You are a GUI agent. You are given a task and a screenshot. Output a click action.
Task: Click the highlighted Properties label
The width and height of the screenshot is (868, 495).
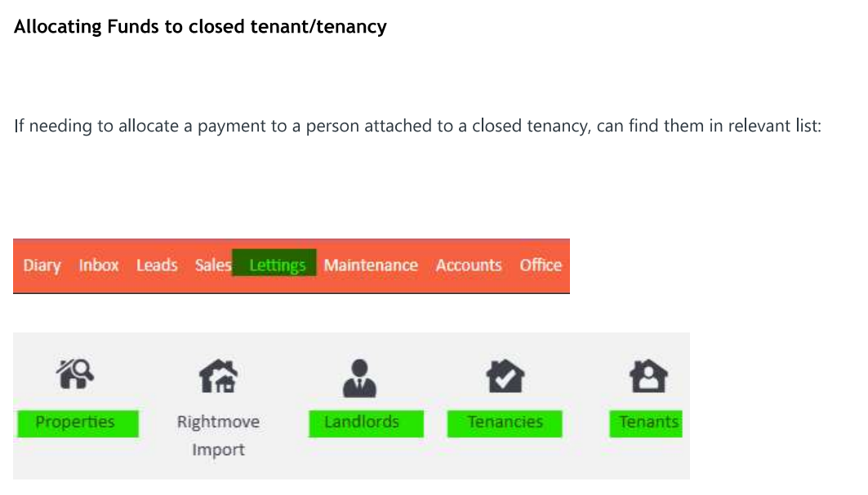[x=75, y=422]
